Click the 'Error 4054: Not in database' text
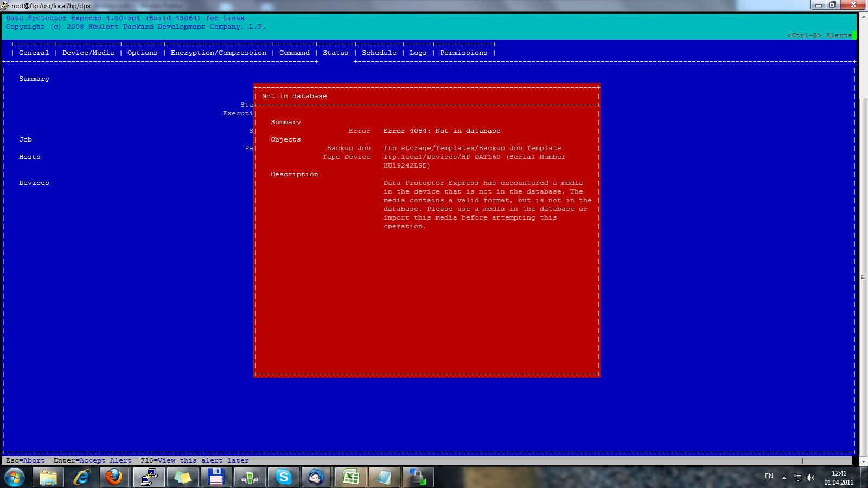Image resolution: width=868 pixels, height=488 pixels. (x=442, y=131)
